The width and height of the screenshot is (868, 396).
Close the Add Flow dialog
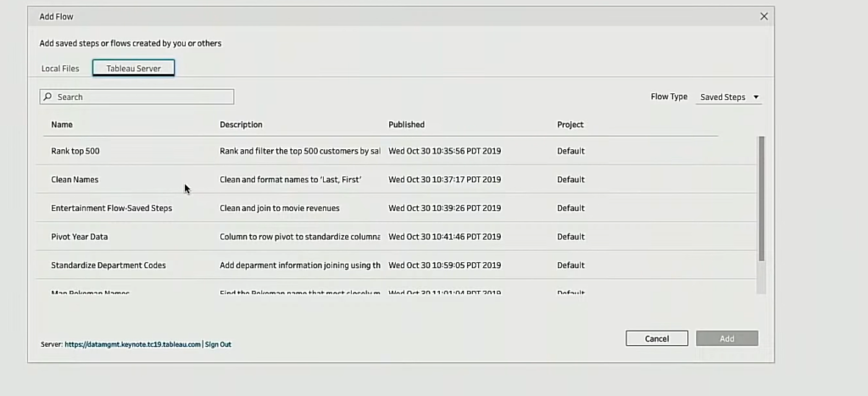point(764,17)
